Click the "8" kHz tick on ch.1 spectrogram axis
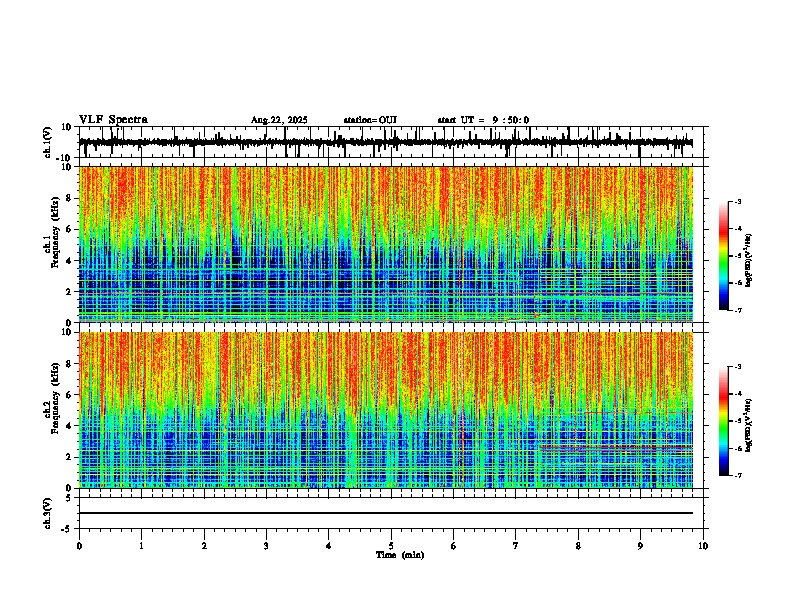Image resolution: width=792 pixels, height=612 pixels. (x=69, y=198)
